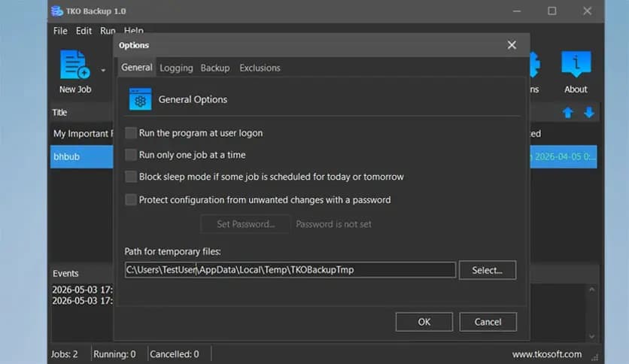
Task: Close the Options dialog with X
Action: 512,45
